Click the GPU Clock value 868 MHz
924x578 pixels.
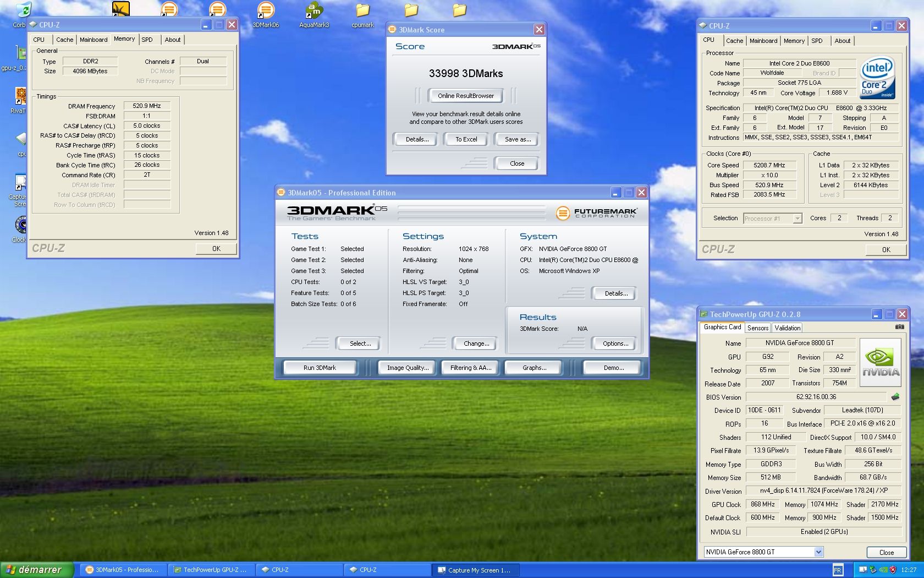(763, 504)
